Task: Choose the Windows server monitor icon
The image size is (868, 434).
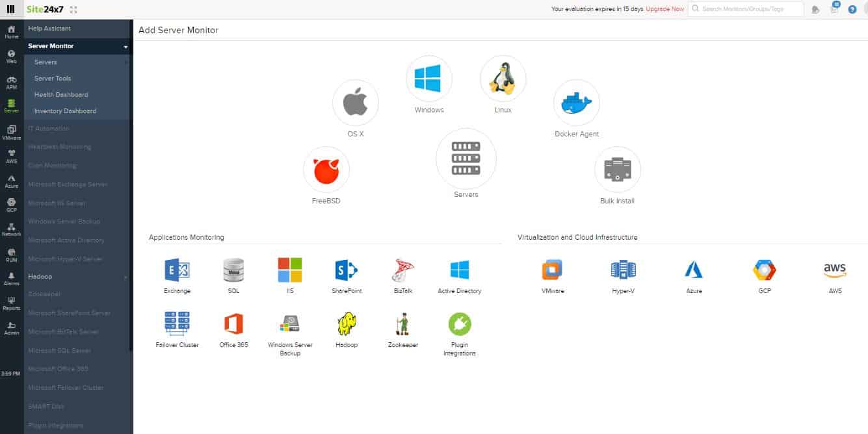Action: point(428,79)
